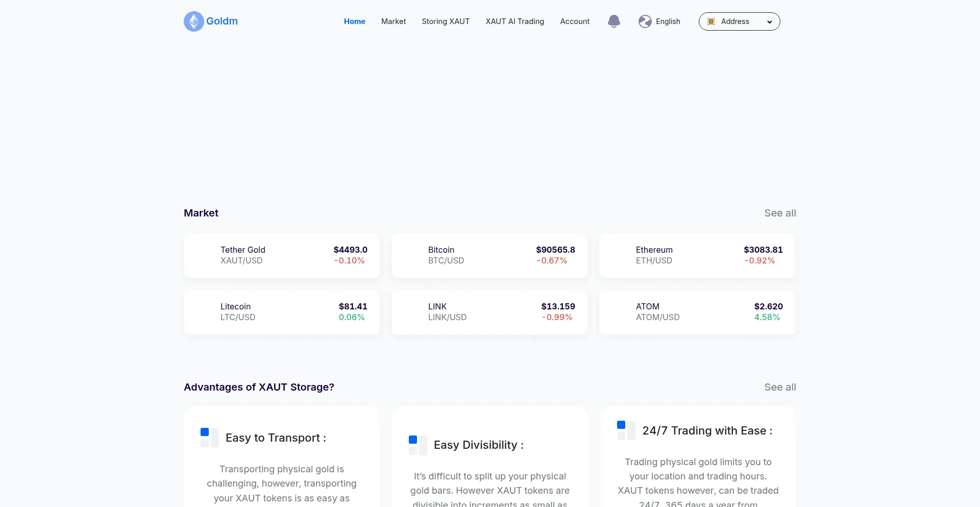Open the Market menu item
Screen dimensions: 980x507
[x=394, y=21]
